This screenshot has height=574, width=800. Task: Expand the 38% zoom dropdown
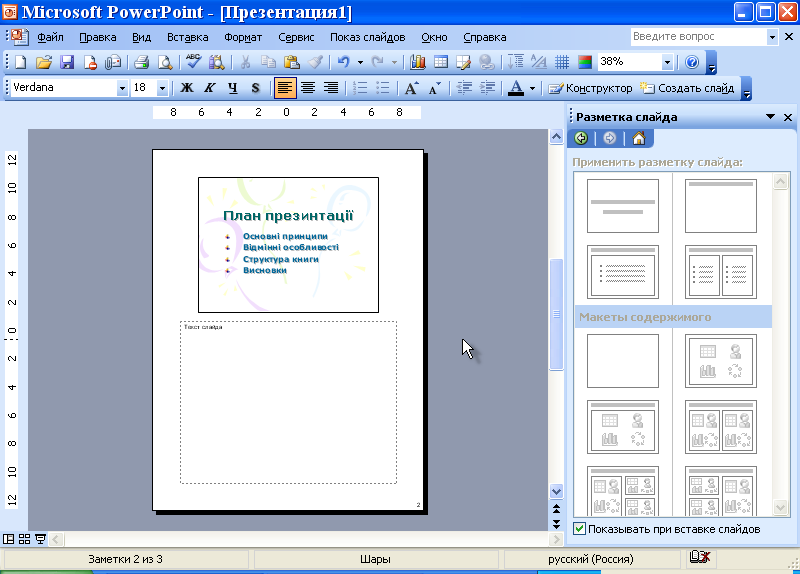coord(668,62)
